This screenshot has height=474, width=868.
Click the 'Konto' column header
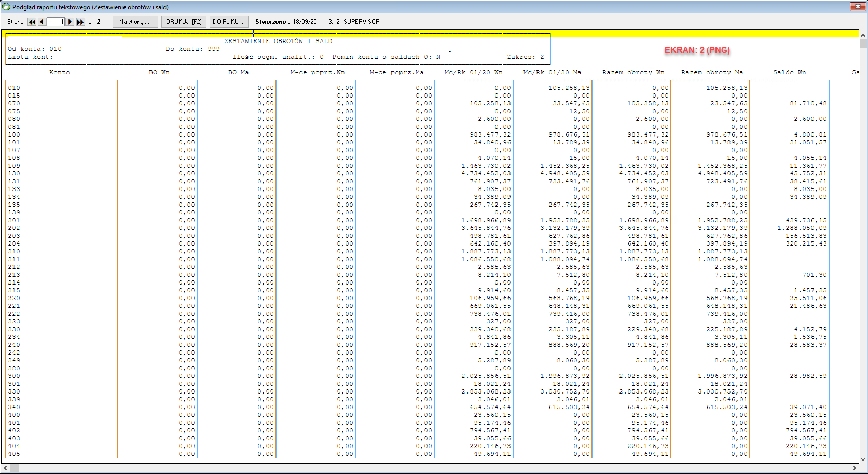(x=59, y=72)
